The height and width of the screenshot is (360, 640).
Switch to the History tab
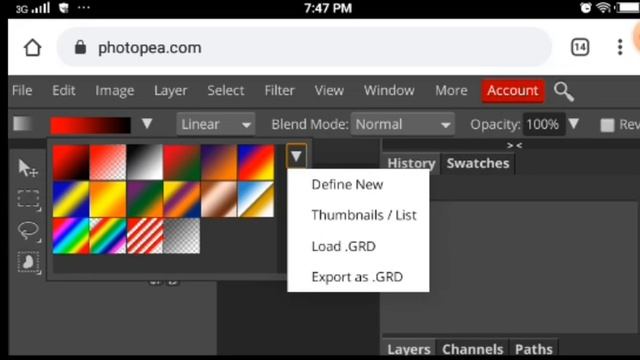(x=411, y=164)
